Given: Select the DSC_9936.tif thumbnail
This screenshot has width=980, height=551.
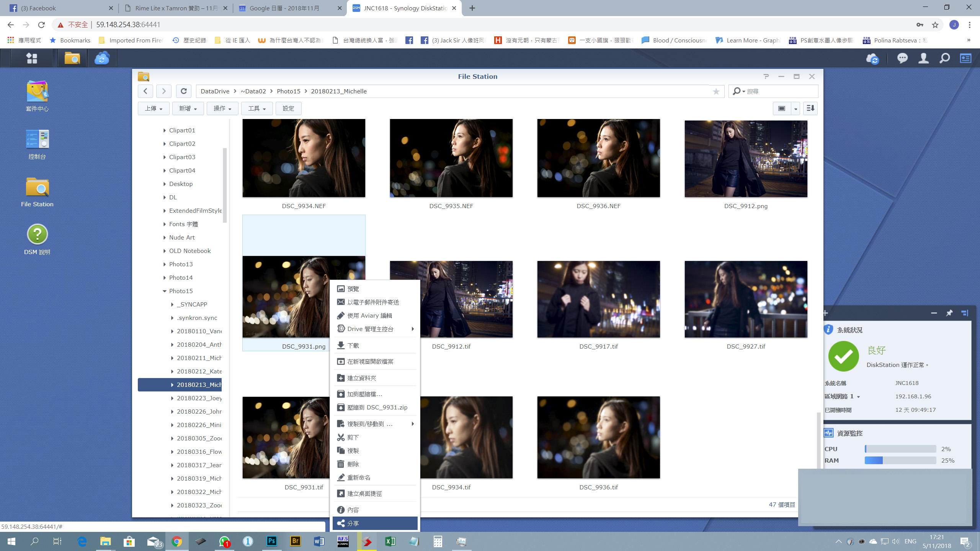Looking at the screenshot, I should pos(598,437).
